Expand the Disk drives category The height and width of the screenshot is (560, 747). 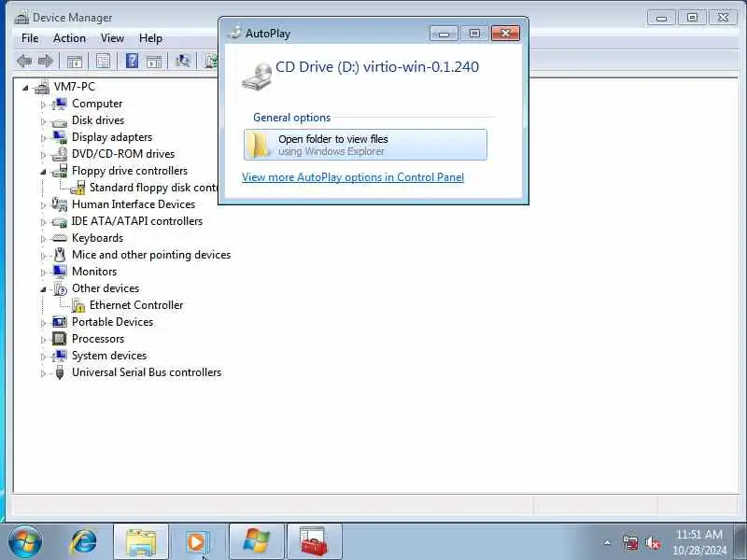tap(43, 121)
